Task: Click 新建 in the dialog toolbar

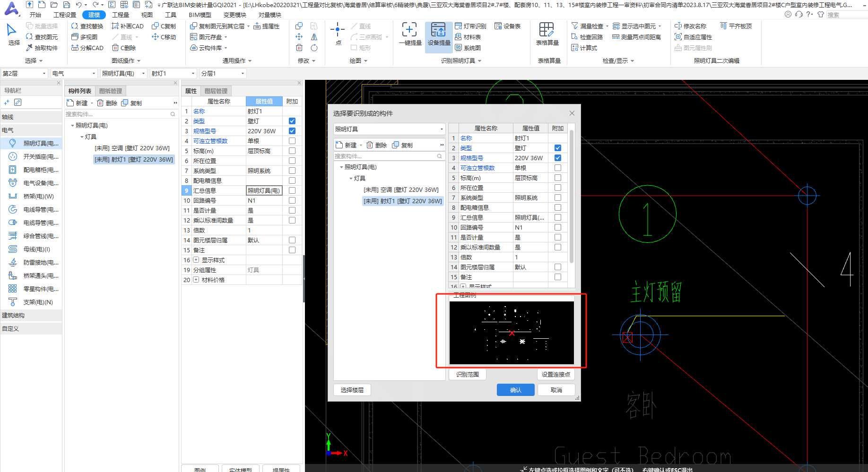Action: click(x=347, y=145)
